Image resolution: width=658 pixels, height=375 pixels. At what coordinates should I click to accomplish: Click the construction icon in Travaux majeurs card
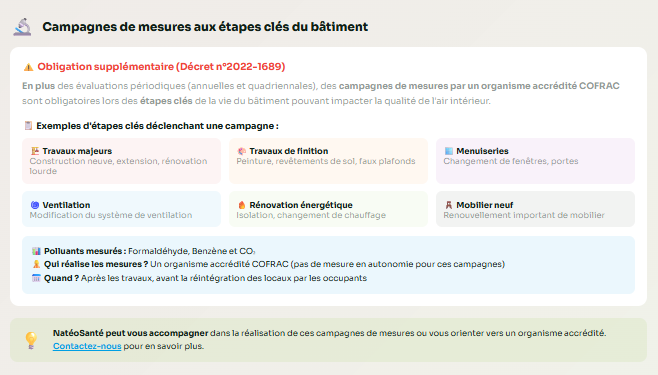click(35, 151)
